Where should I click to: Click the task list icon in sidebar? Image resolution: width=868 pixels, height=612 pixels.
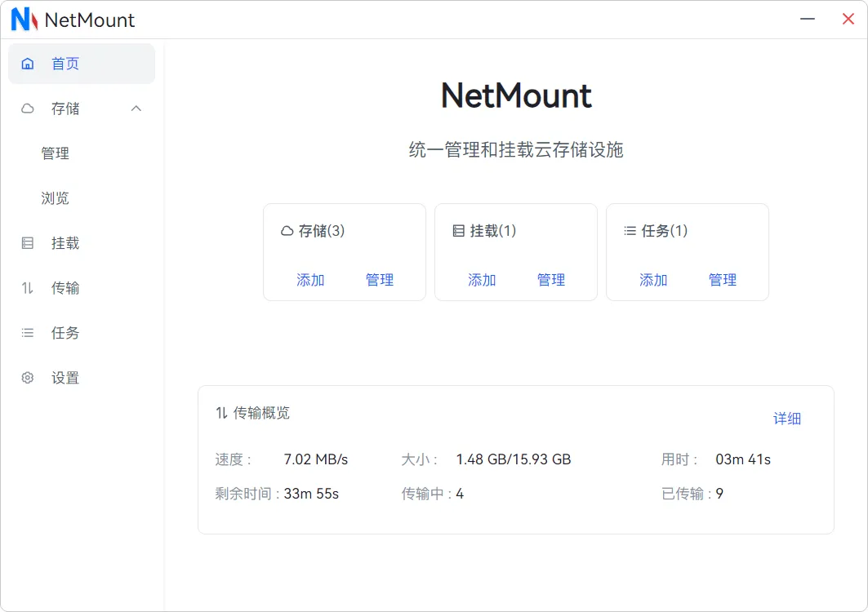28,333
